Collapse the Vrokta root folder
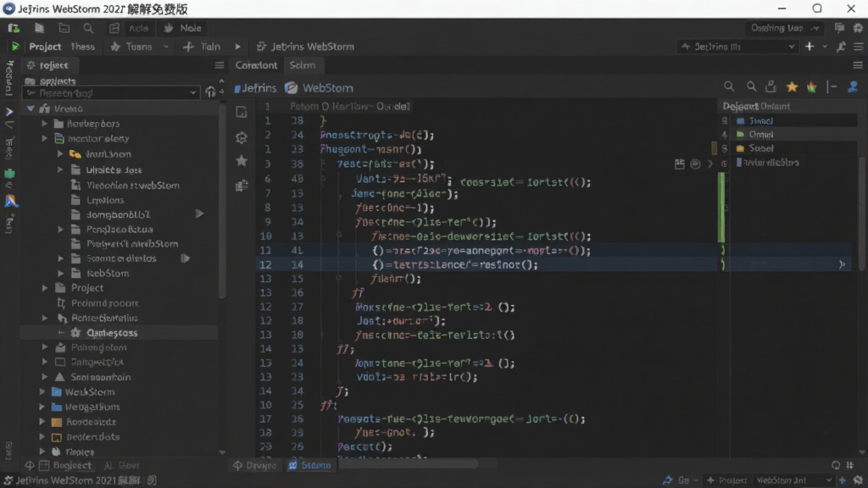This screenshot has height=488, width=868. click(31, 108)
